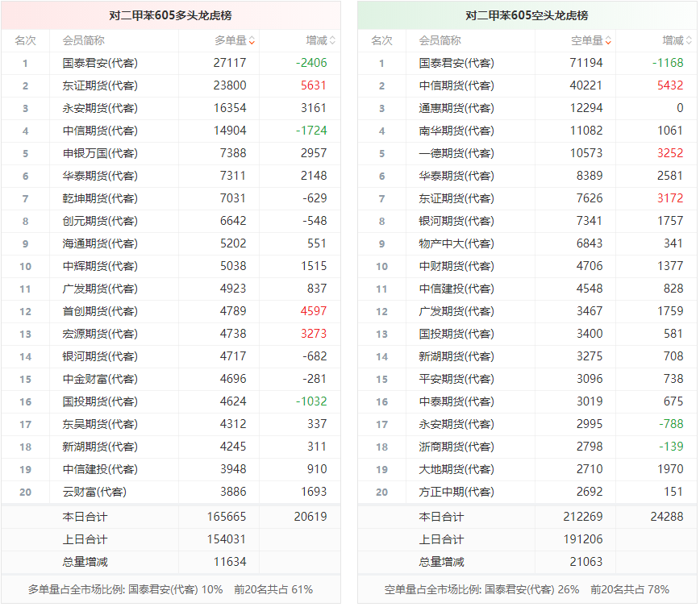Click 中财期货(代客) member name

click(456, 266)
